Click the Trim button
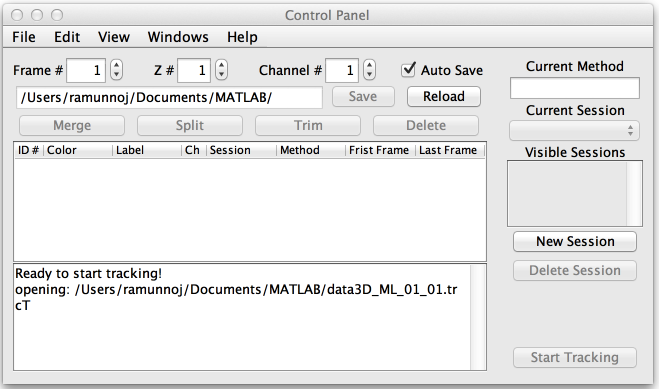 [x=308, y=126]
